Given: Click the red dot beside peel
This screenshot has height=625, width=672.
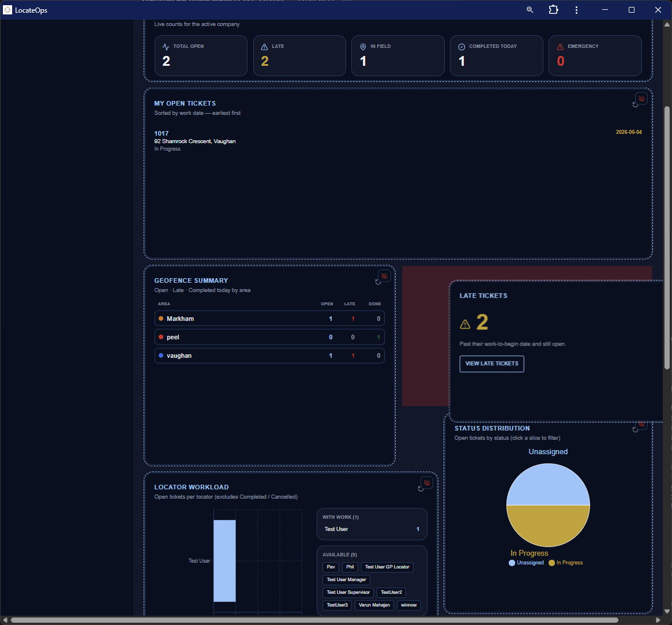Looking at the screenshot, I should (x=161, y=337).
